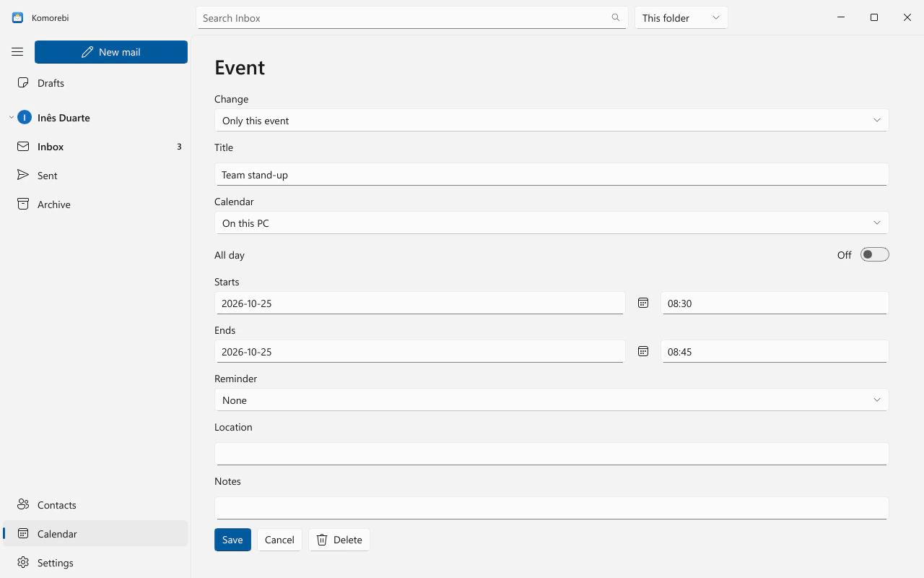Open the Calendar section in sidebar
The width and height of the screenshot is (924, 578).
pyautogui.click(x=95, y=534)
